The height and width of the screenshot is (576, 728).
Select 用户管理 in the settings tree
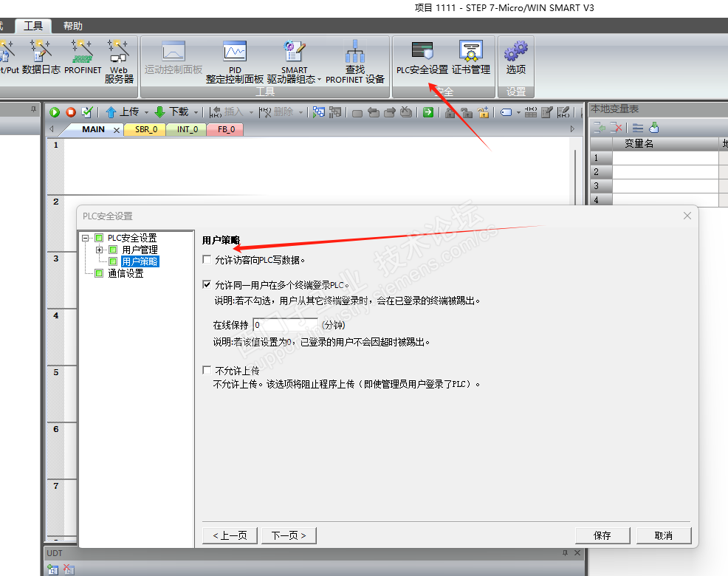pyautogui.click(x=140, y=250)
